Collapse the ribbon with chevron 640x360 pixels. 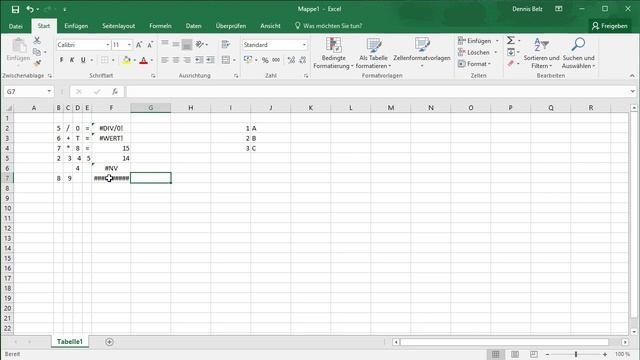click(632, 76)
